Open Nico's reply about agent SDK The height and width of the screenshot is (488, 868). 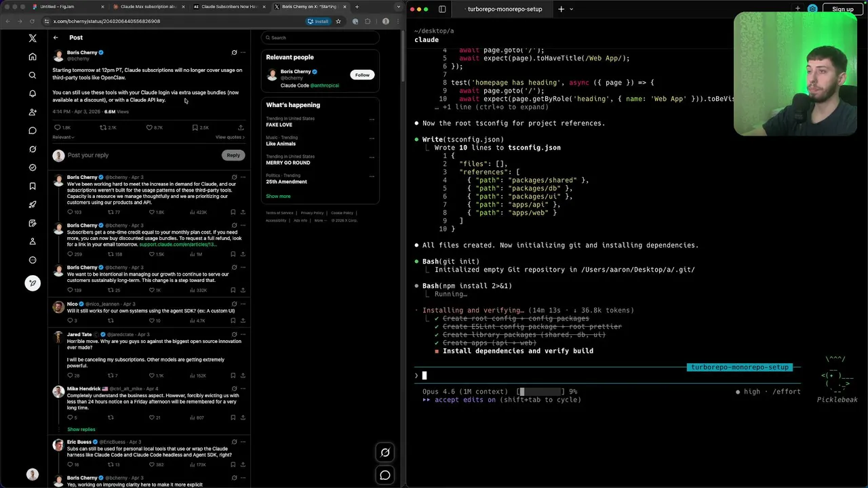pyautogui.click(x=151, y=311)
